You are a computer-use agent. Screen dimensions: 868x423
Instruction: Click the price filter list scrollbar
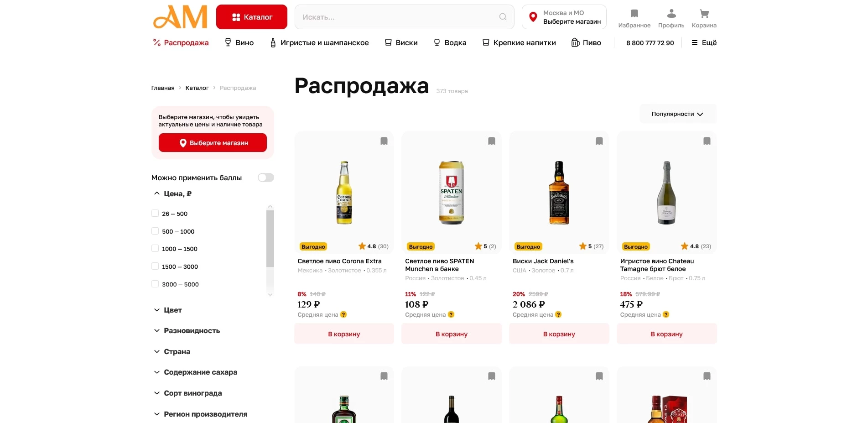tap(270, 238)
